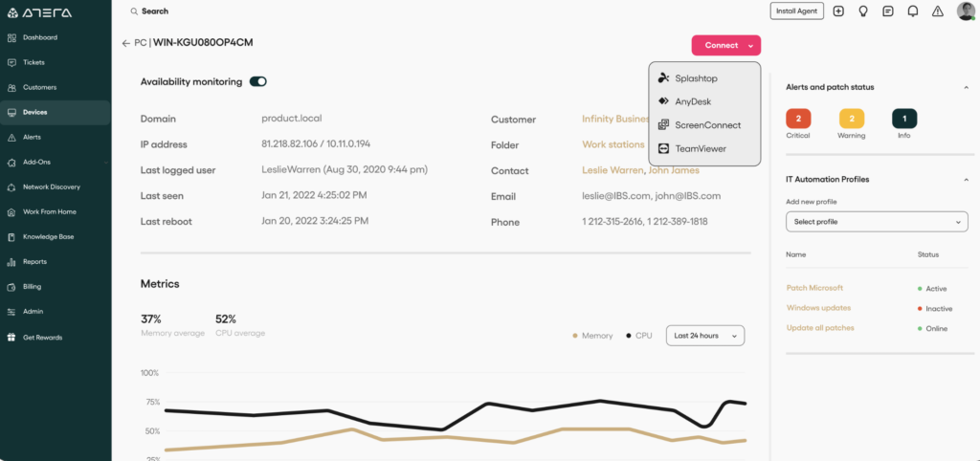Click the Memory legend item
The height and width of the screenshot is (461, 980).
[x=592, y=336]
